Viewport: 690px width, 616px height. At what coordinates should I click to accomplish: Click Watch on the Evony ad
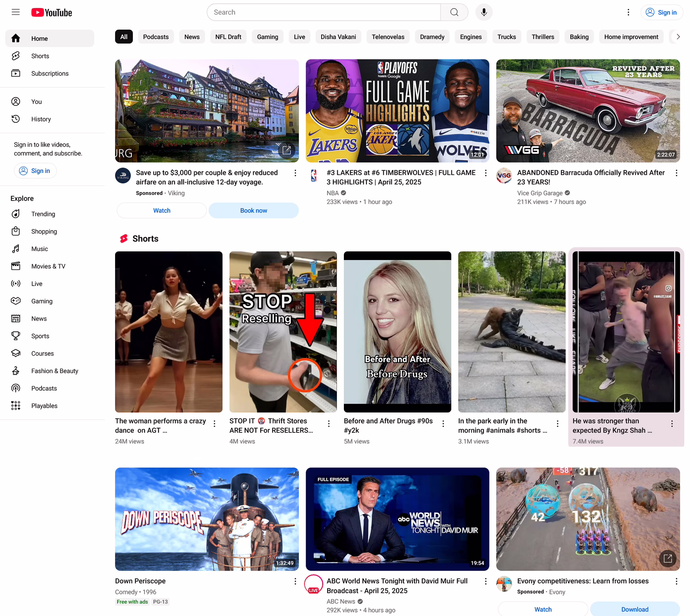[x=543, y=609]
